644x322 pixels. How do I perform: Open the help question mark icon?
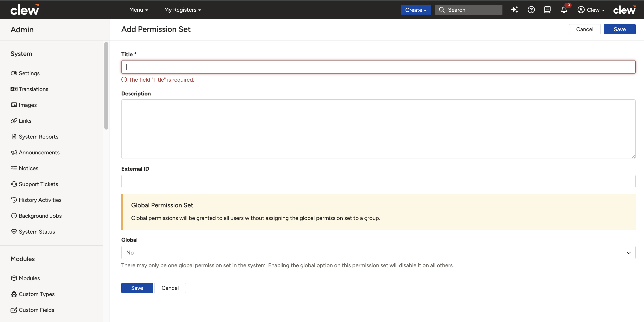point(531,10)
